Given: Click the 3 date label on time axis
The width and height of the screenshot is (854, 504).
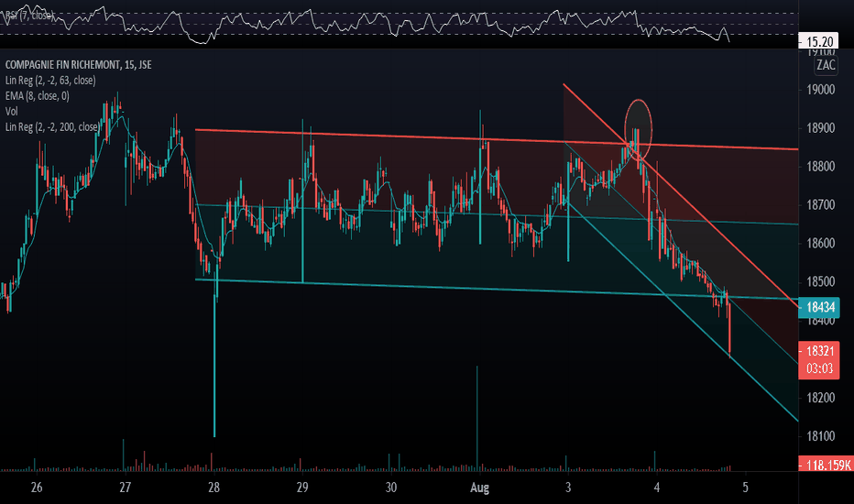Looking at the screenshot, I should [568, 488].
